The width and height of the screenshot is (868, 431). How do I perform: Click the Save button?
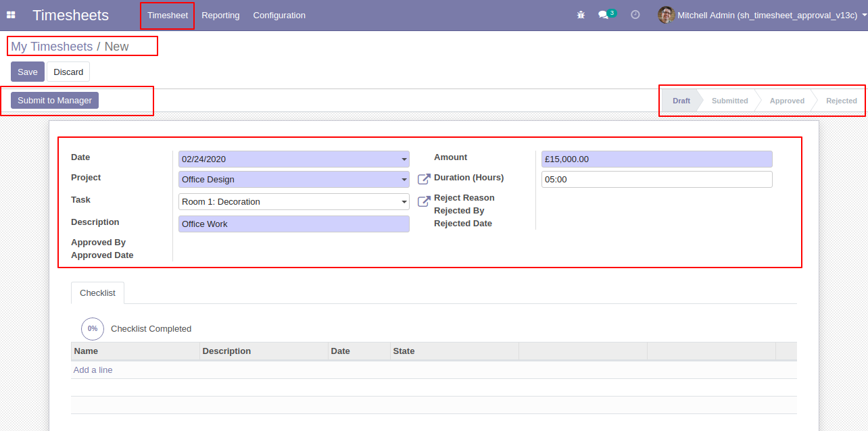(28, 72)
